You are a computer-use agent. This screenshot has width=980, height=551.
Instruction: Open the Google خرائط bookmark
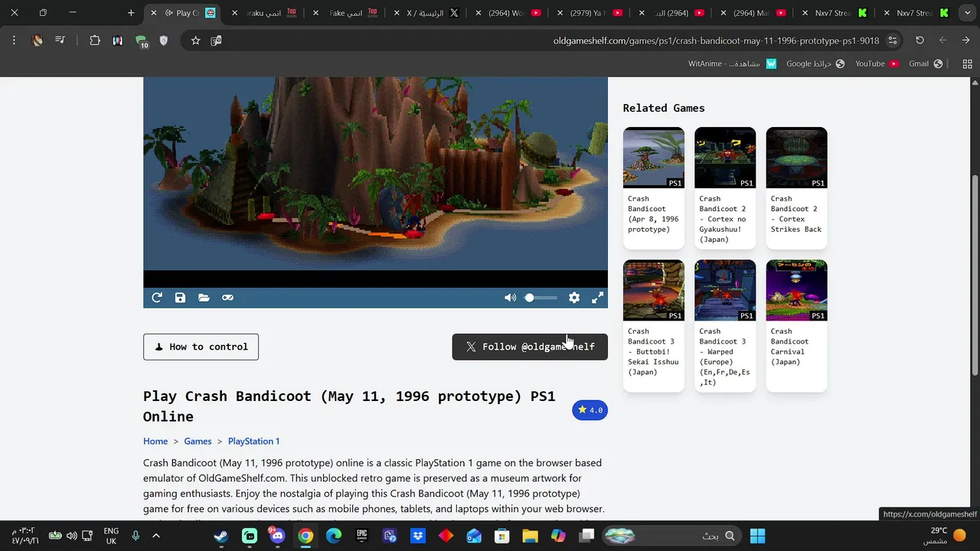(815, 64)
